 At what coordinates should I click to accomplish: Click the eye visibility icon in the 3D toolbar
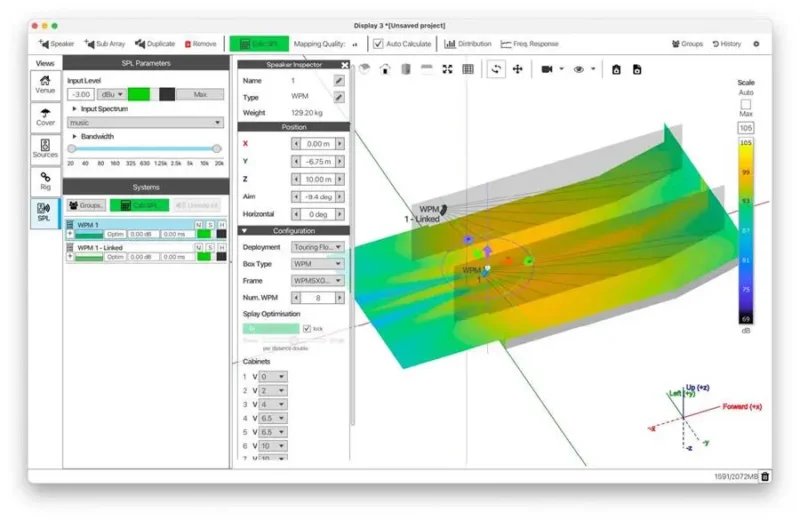coord(579,69)
